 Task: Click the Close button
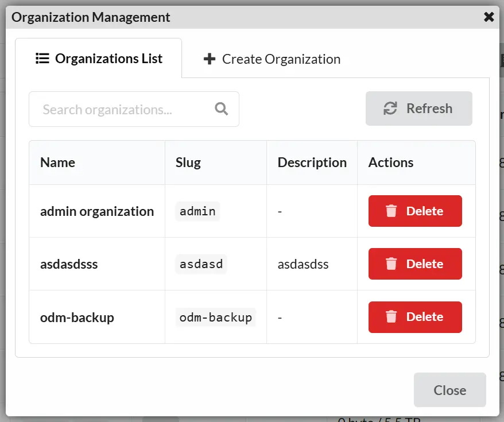point(449,390)
